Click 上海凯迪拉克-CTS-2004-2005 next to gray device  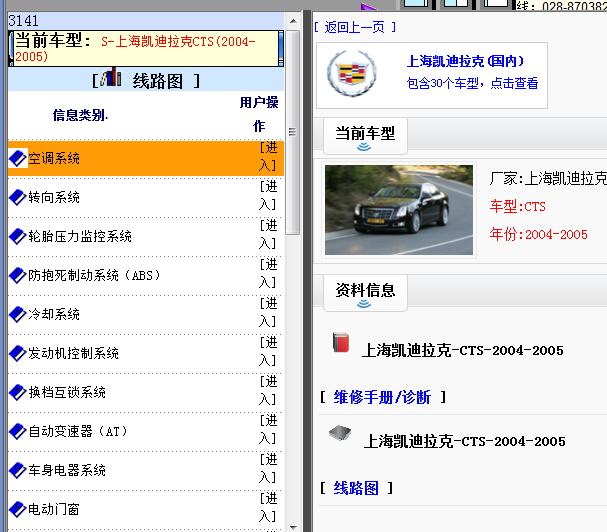pos(465,441)
